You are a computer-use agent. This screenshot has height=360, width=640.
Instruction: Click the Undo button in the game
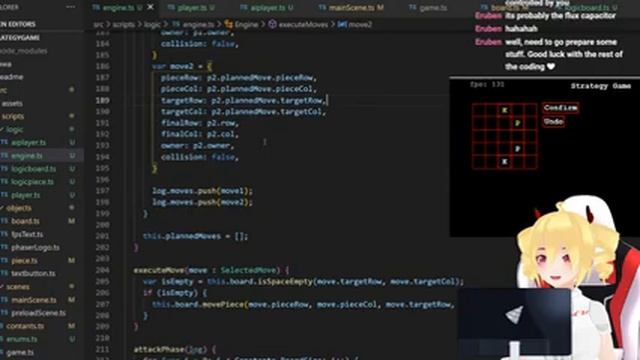pyautogui.click(x=553, y=122)
